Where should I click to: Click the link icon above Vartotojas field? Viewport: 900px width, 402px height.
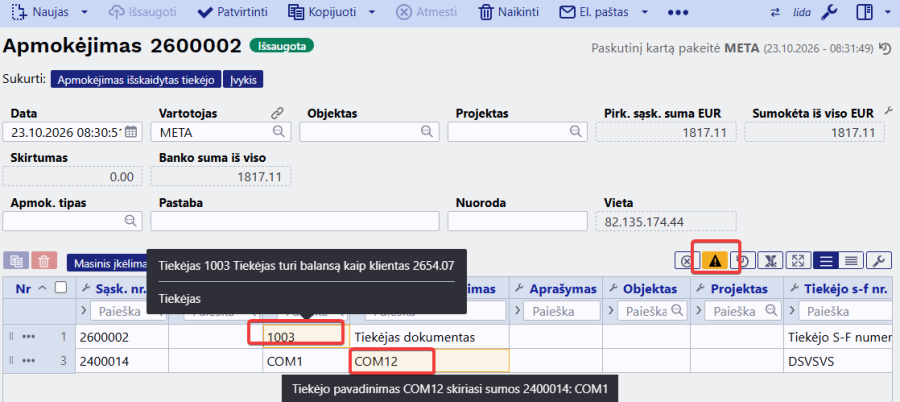coord(277,113)
